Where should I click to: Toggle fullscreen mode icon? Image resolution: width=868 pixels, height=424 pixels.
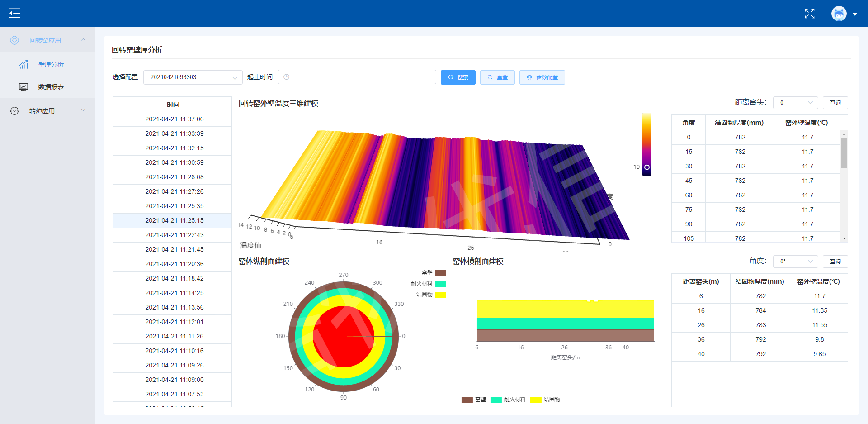pyautogui.click(x=810, y=14)
